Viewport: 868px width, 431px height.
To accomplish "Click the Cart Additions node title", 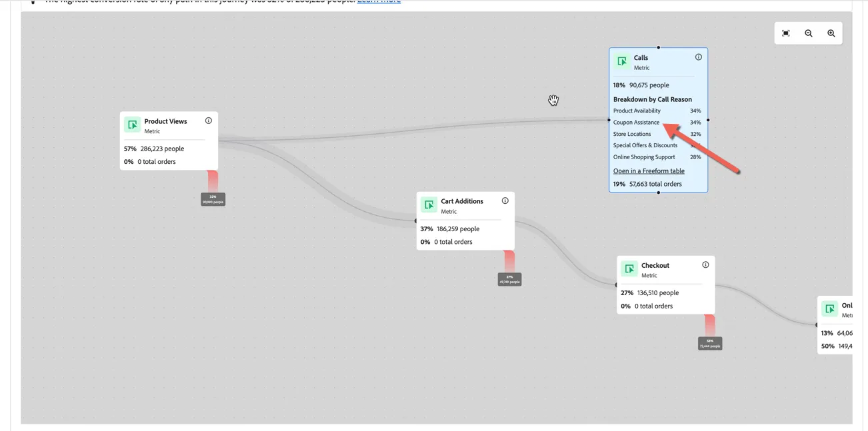I will (462, 201).
